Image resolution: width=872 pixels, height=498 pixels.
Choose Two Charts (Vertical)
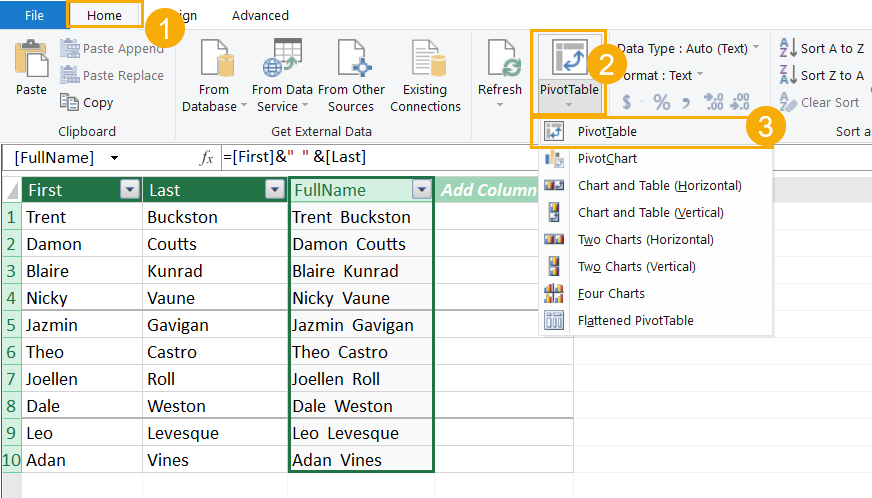(x=656, y=267)
